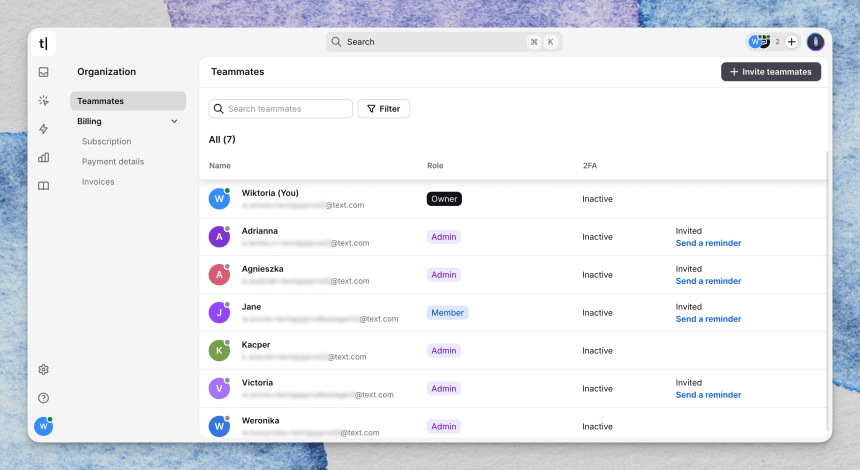Click the Owner role badge for Wiktoria
Image resolution: width=860 pixels, height=470 pixels.
[x=444, y=199]
